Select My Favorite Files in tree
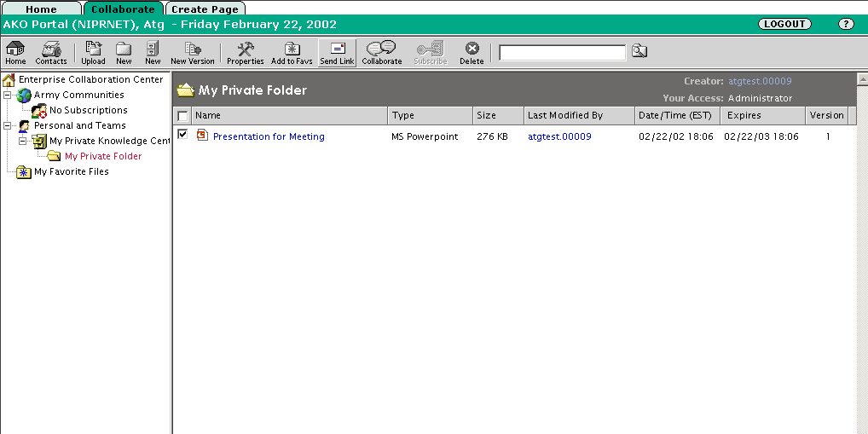Image resolution: width=868 pixels, height=434 pixels. pos(71,172)
